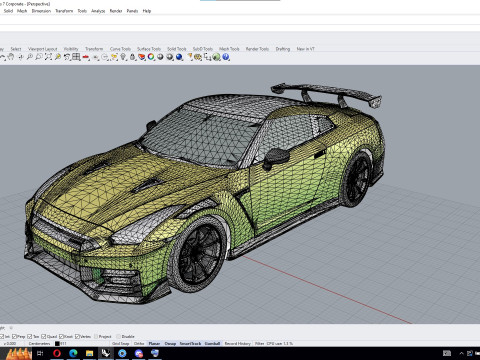480x360 pixels.
Task: Click the Options palette gear icon
Action: (198, 57)
